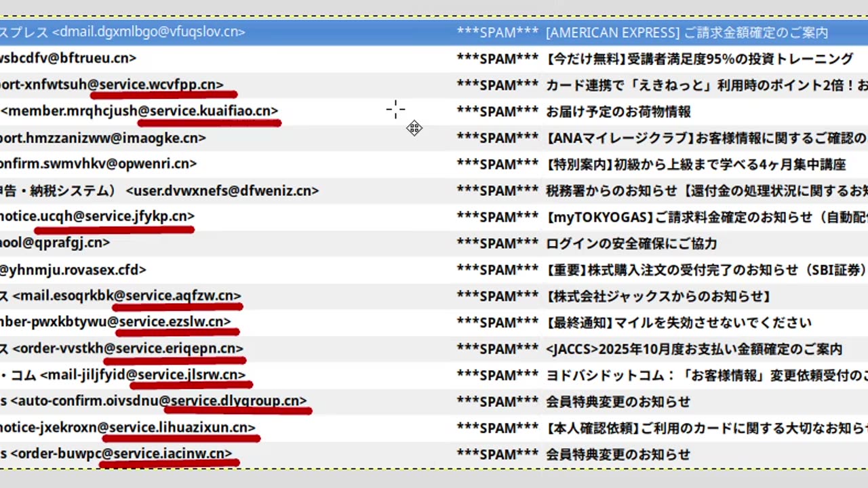This screenshot has height=488, width=868.
Task: Open the カード連携で「えきねっと」 subject line
Action: [707, 85]
